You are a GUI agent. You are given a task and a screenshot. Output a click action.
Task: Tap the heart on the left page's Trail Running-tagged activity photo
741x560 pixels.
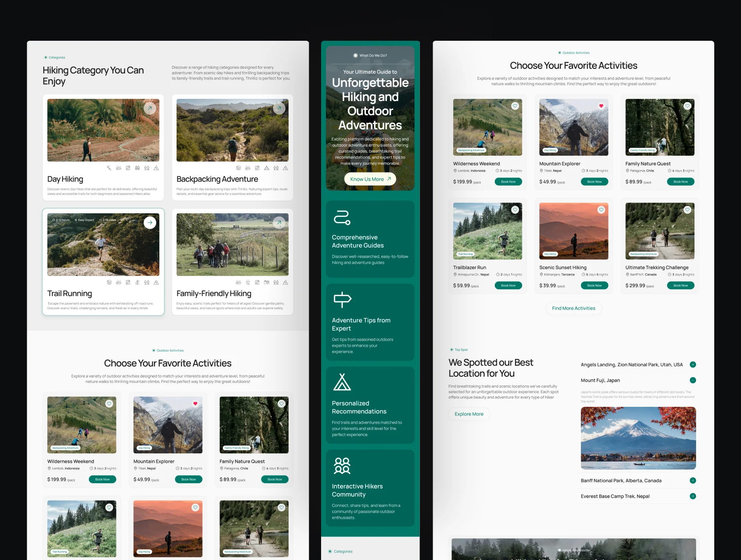click(109, 507)
